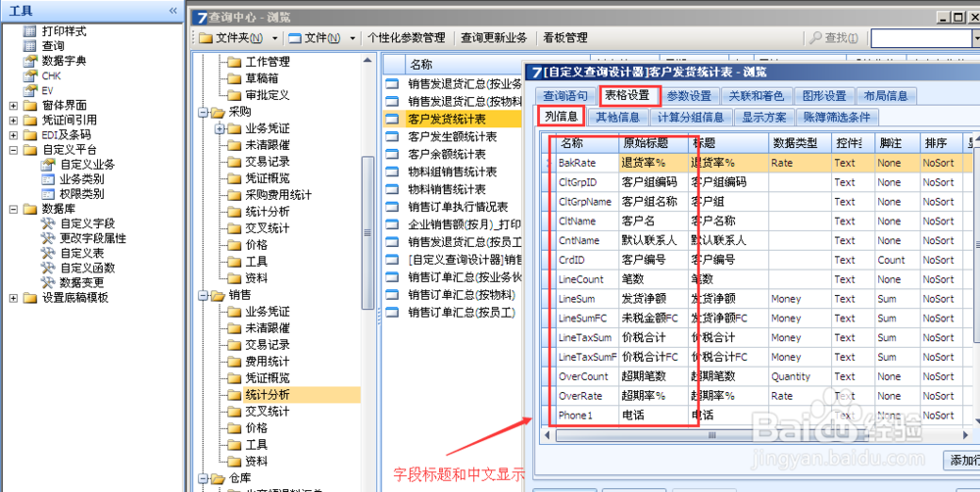Select 统计分析 under 销售 folder
980x492 pixels.
268,395
